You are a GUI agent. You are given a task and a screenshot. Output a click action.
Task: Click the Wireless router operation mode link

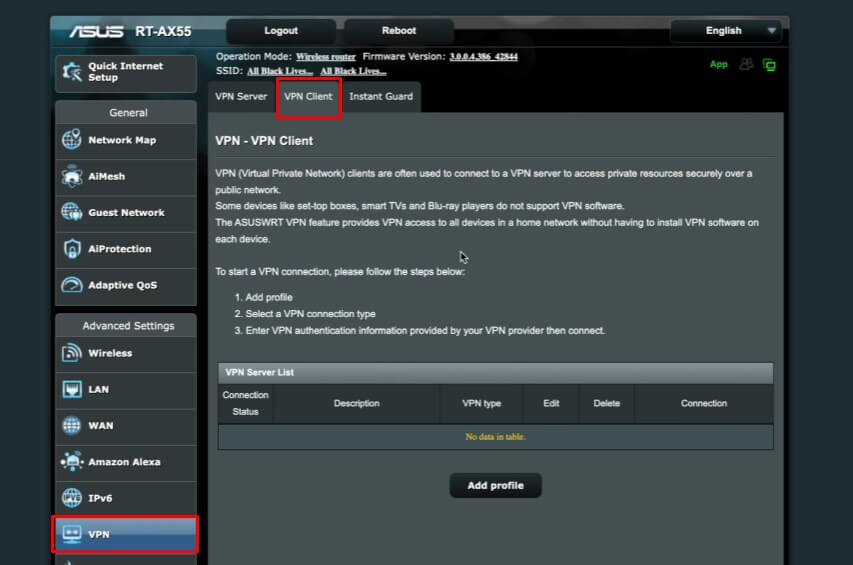pyautogui.click(x=325, y=57)
